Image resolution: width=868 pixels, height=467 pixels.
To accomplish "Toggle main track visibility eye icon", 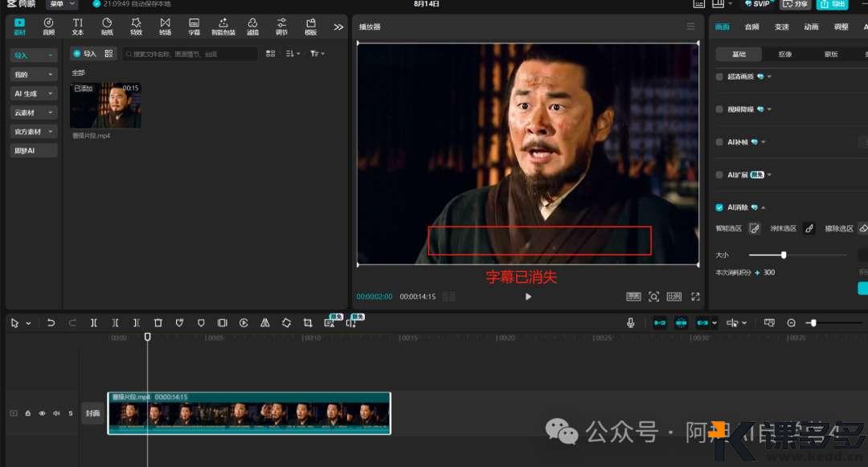I will point(42,413).
